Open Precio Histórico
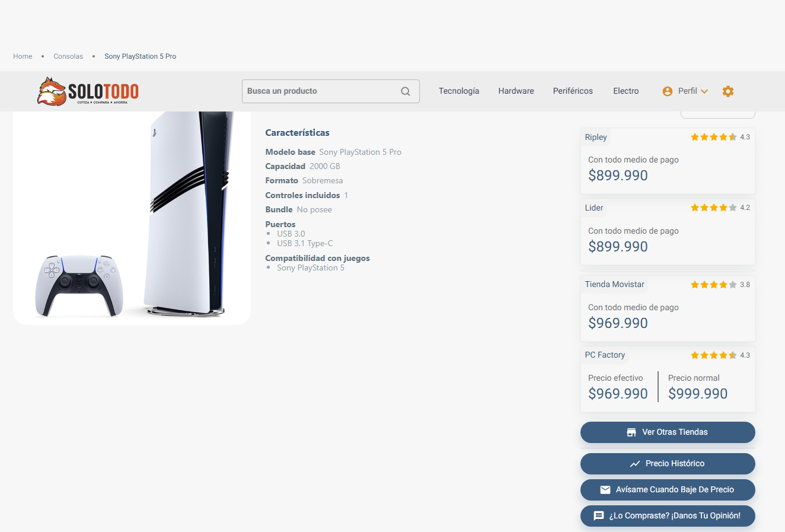This screenshot has height=532, width=785. pos(668,464)
